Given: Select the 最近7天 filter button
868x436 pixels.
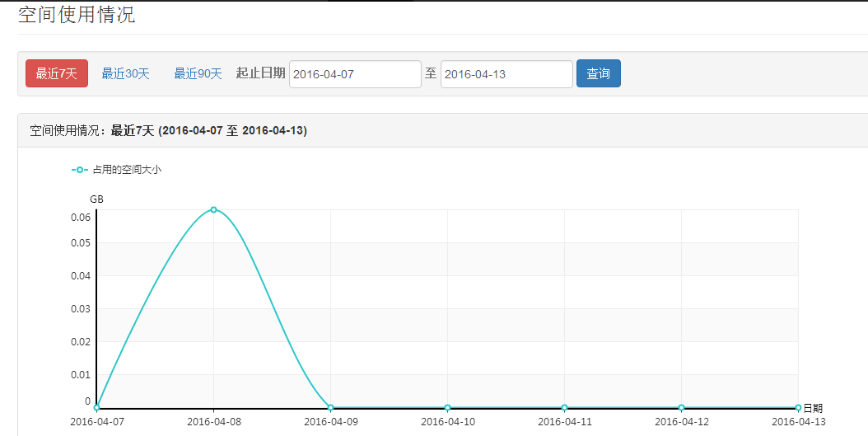Looking at the screenshot, I should coord(56,73).
